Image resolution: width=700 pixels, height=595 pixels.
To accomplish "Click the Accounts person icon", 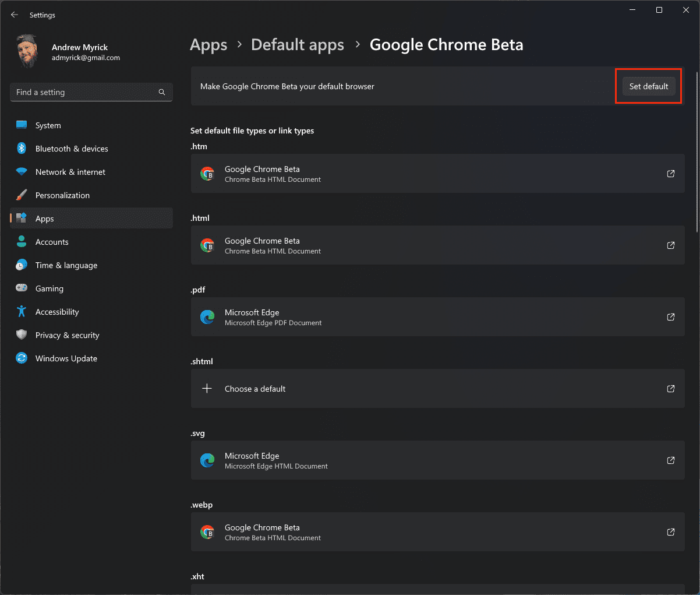I will pyautogui.click(x=22, y=242).
